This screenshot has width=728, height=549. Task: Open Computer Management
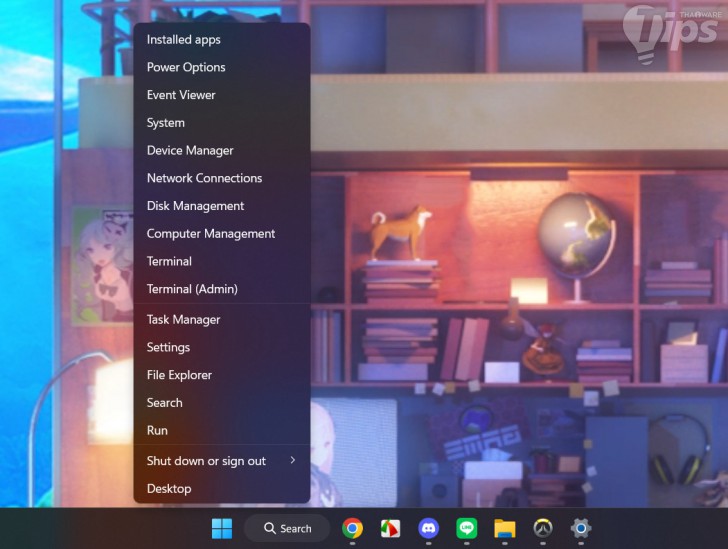click(x=222, y=234)
